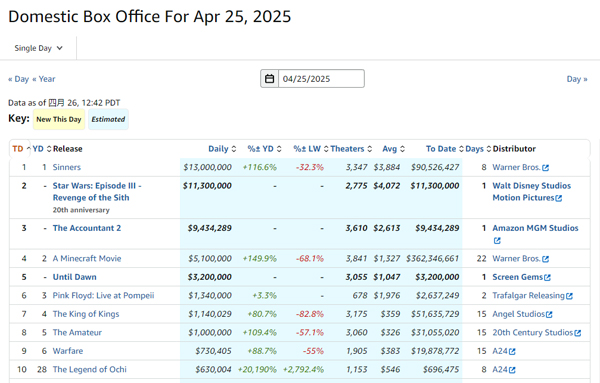The image size is (600, 383).
Task: Open Walt Disney Studios external link icon
Action: coord(559,198)
